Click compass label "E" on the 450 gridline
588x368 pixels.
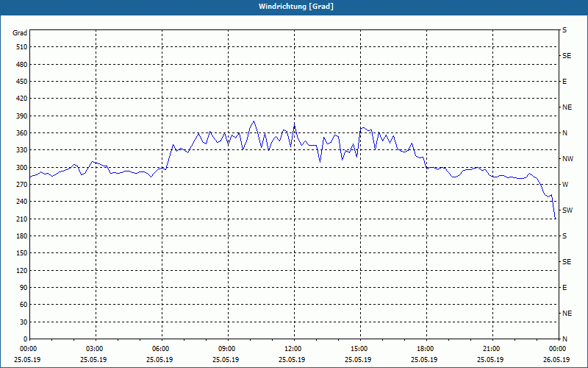(x=564, y=82)
